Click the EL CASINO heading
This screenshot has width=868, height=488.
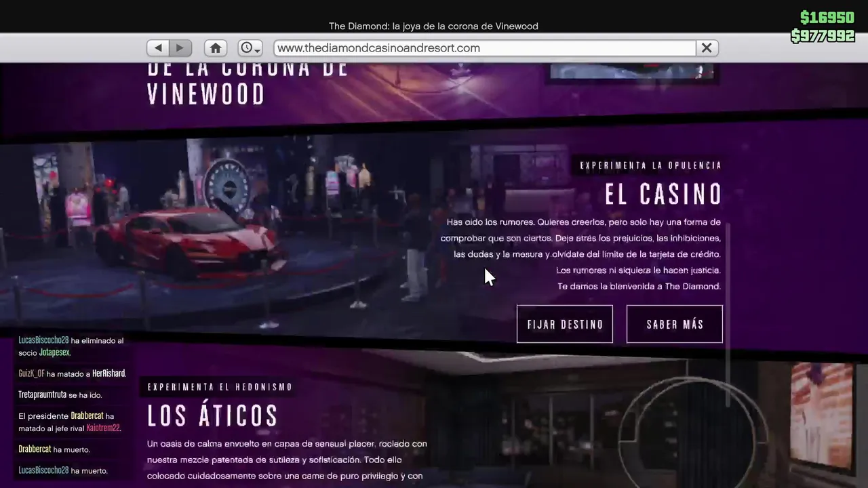[664, 195]
